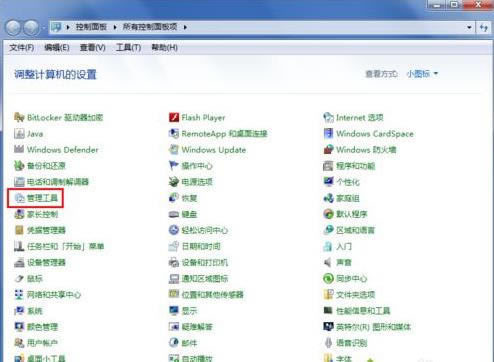Click the green 同步中心 icon
Image resolution: width=494 pixels, height=362 pixels.
(x=328, y=278)
